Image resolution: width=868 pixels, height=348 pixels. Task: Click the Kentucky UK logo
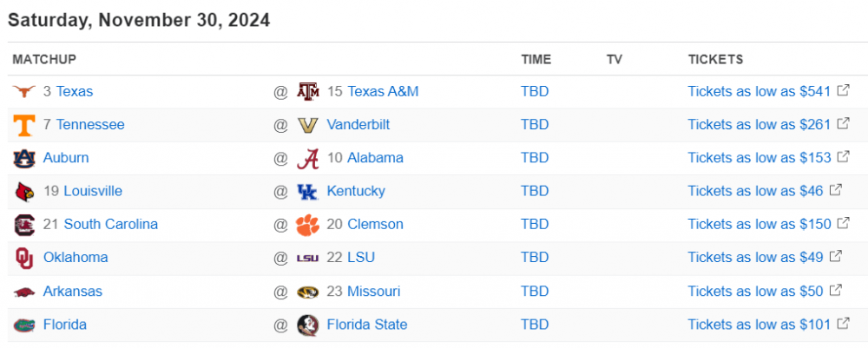[x=307, y=191]
